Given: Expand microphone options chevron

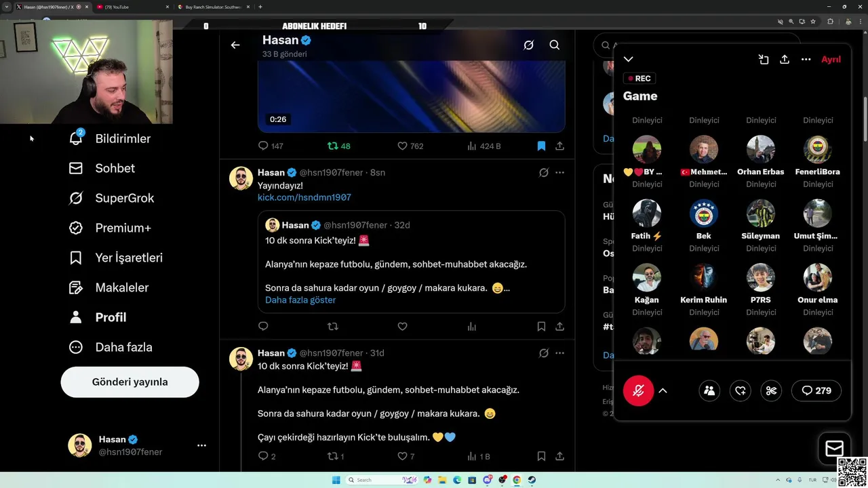Looking at the screenshot, I should tap(663, 390).
